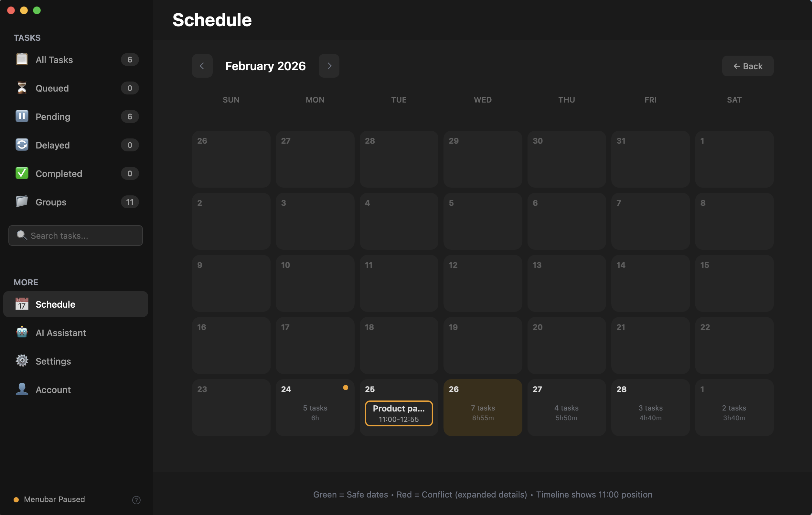Image resolution: width=812 pixels, height=515 pixels.
Task: Select the highlighted February 26 day cell
Action: (x=482, y=407)
